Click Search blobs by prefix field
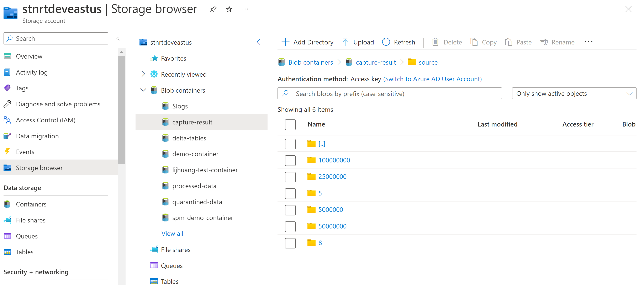644x285 pixels. (x=390, y=93)
